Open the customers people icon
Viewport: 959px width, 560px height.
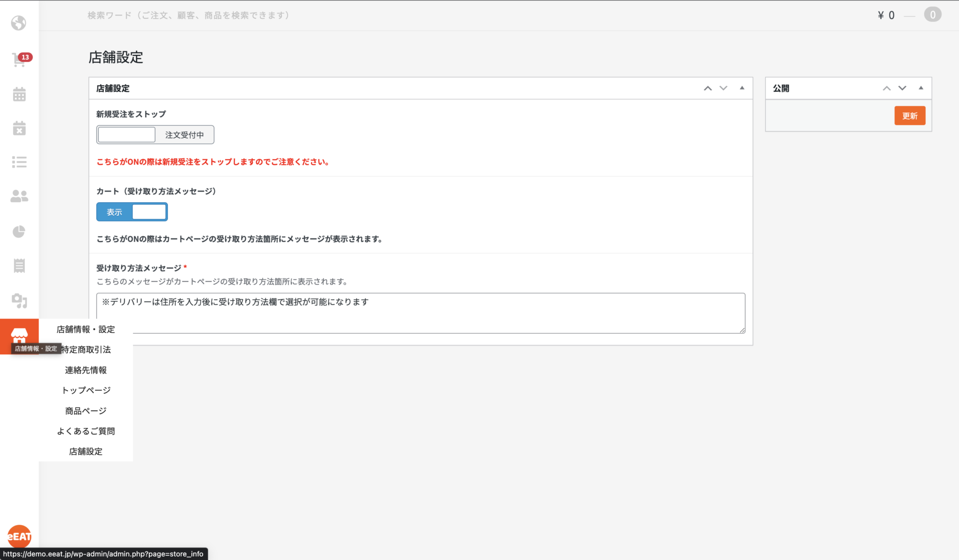click(x=19, y=196)
